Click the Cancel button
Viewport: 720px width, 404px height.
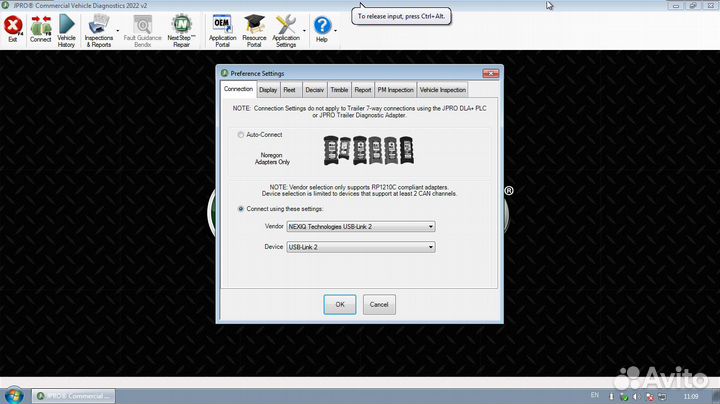tap(379, 304)
